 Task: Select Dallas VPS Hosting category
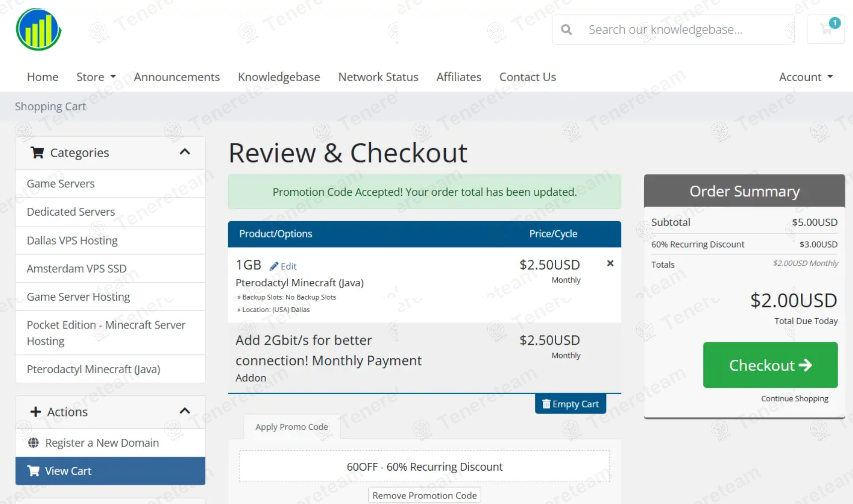click(x=72, y=241)
